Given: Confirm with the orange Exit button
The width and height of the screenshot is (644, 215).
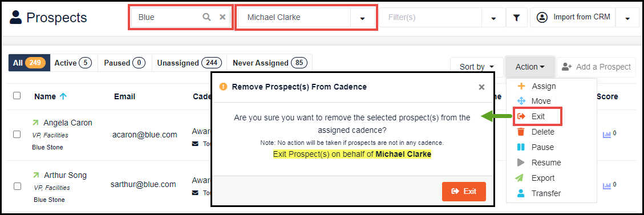Looking at the screenshot, I should pyautogui.click(x=464, y=191).
